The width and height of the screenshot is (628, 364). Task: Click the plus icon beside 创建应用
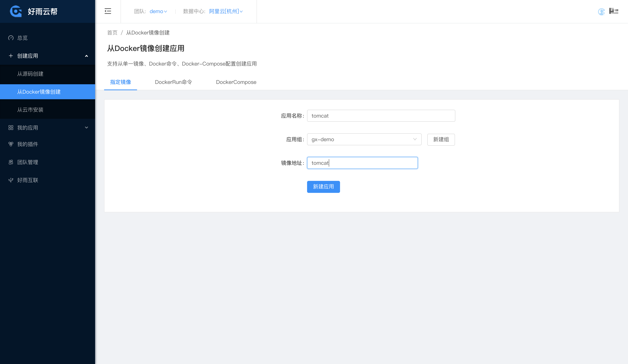tap(11, 56)
